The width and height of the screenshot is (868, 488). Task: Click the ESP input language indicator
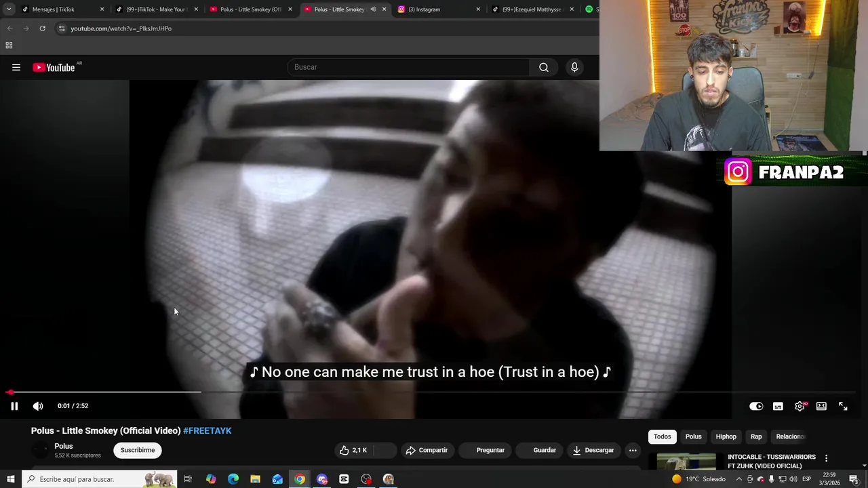[807, 479]
